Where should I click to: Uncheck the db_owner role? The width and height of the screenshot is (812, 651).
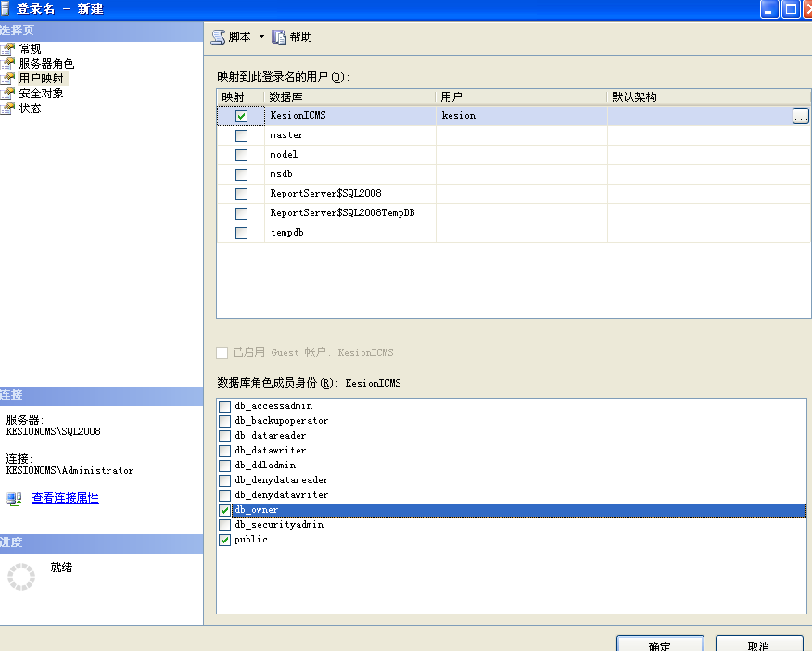click(x=223, y=509)
